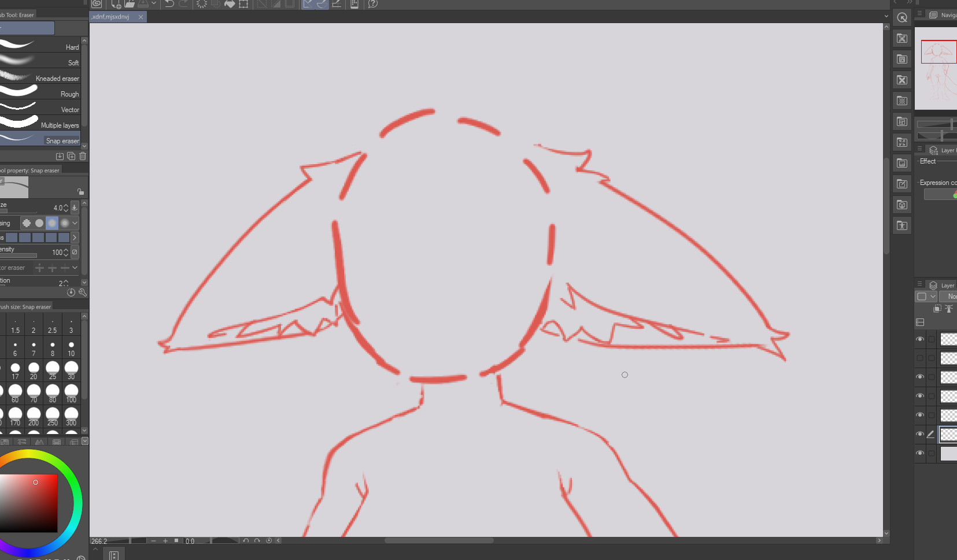957x560 pixels.
Task: Expand the vector eraser dropdown arrow
Action: click(75, 268)
